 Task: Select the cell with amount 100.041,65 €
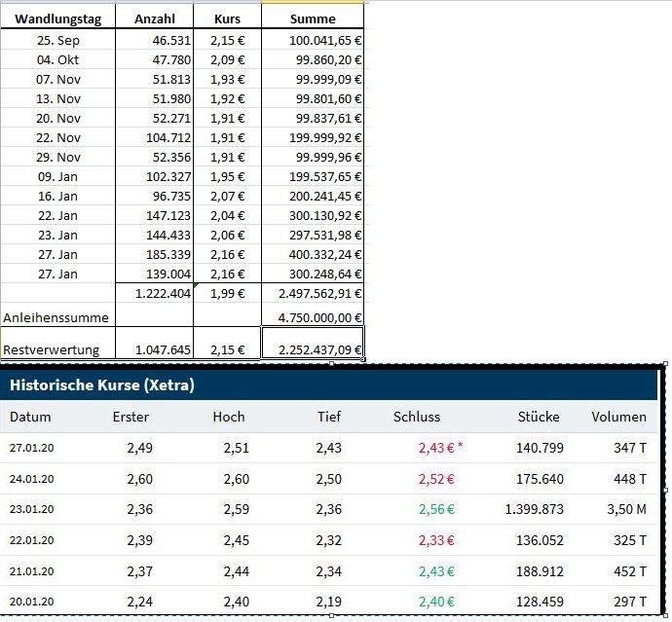coord(313,41)
